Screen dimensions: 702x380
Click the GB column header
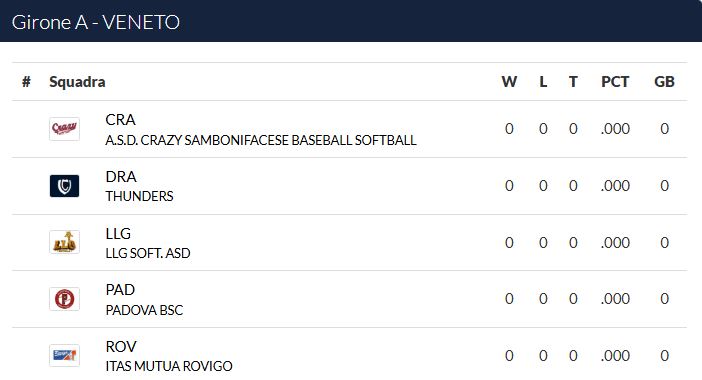pos(664,82)
